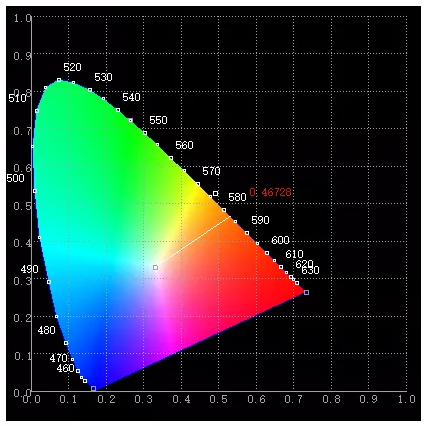Click the 600 nm wavelength label
This screenshot has height=426, width=428.
(x=280, y=240)
